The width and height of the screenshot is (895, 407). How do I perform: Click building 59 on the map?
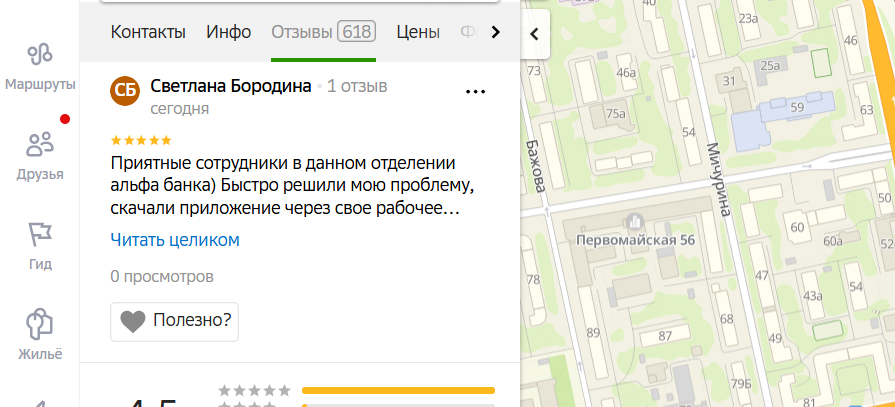(797, 107)
